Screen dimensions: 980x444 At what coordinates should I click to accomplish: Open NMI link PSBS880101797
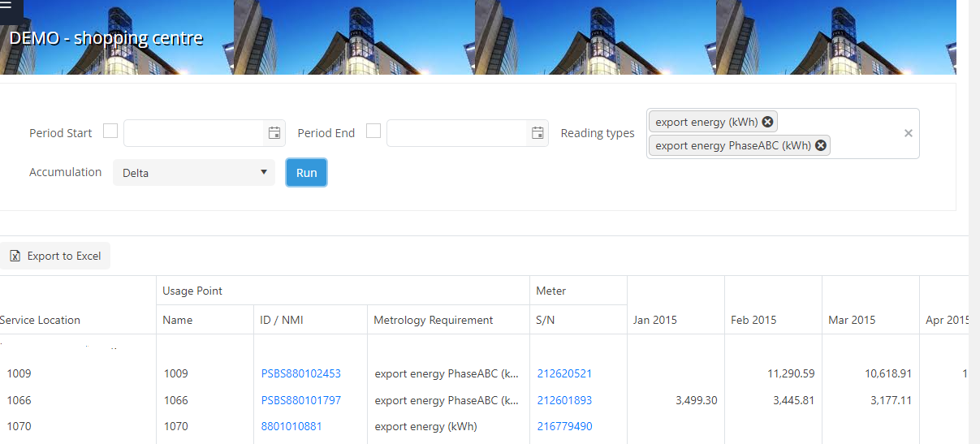pyautogui.click(x=300, y=400)
